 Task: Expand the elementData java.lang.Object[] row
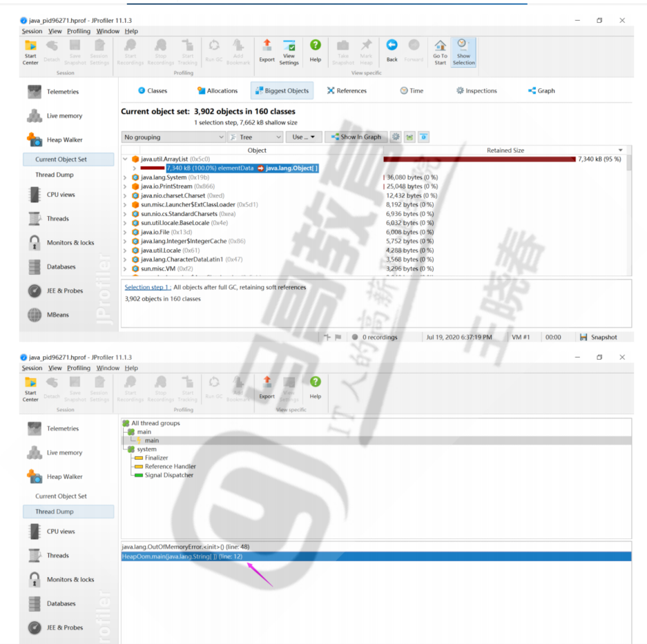point(135,168)
